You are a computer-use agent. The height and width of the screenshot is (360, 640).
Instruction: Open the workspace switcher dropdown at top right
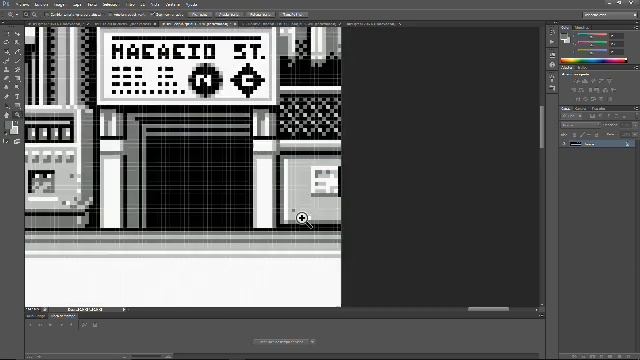610,15
